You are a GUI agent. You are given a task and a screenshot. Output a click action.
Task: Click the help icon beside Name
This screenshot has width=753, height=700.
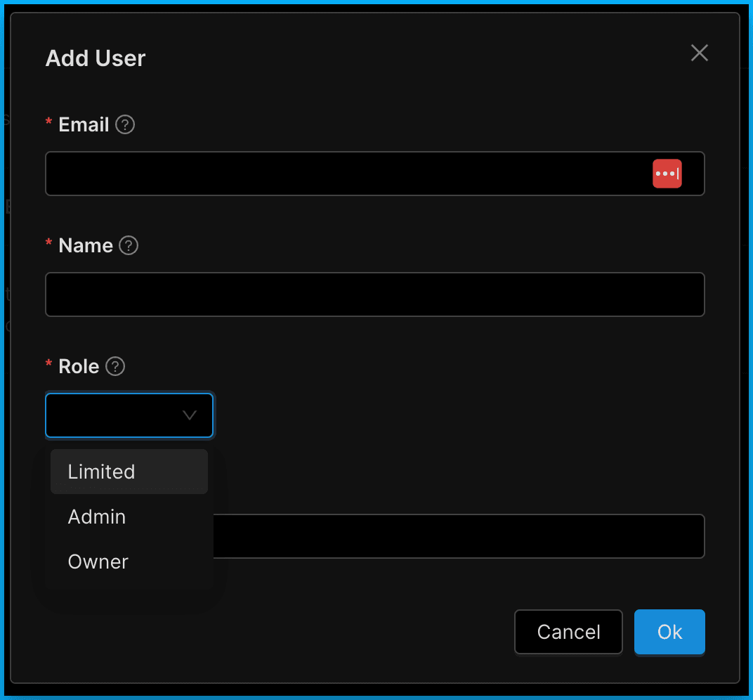(129, 246)
